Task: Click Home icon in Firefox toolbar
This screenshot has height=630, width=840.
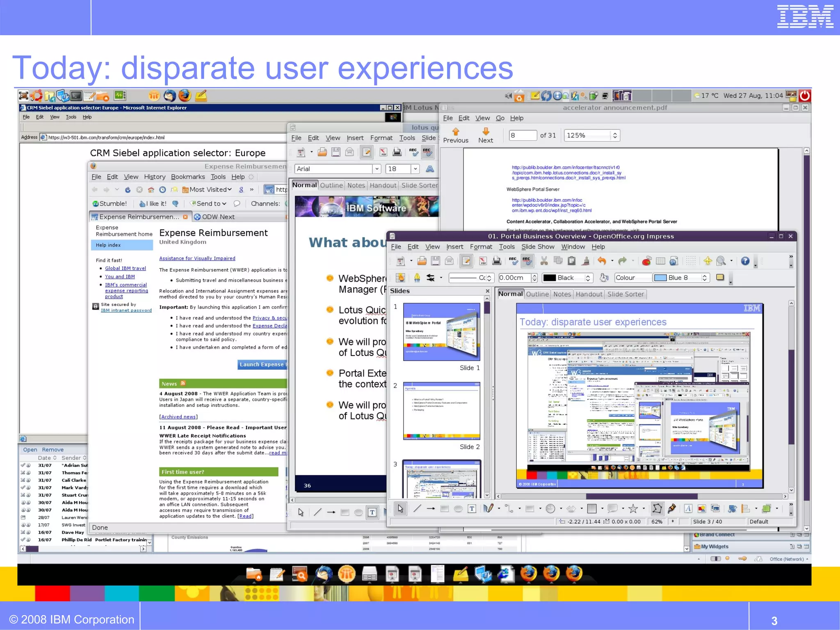Action: click(151, 189)
